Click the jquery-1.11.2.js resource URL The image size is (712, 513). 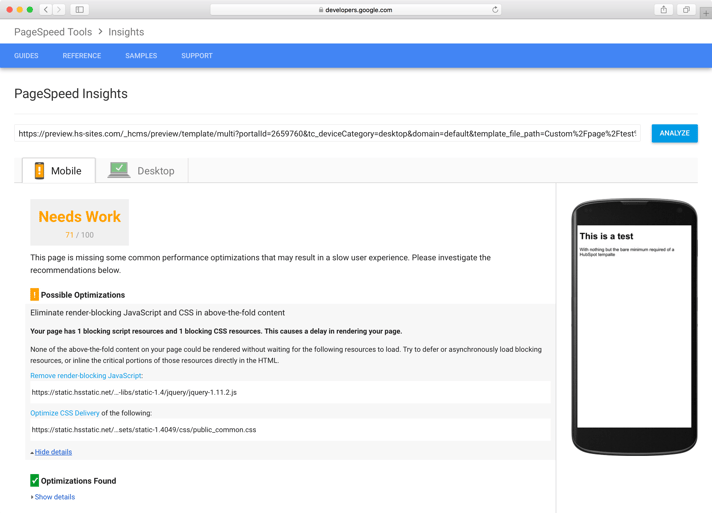point(134,392)
